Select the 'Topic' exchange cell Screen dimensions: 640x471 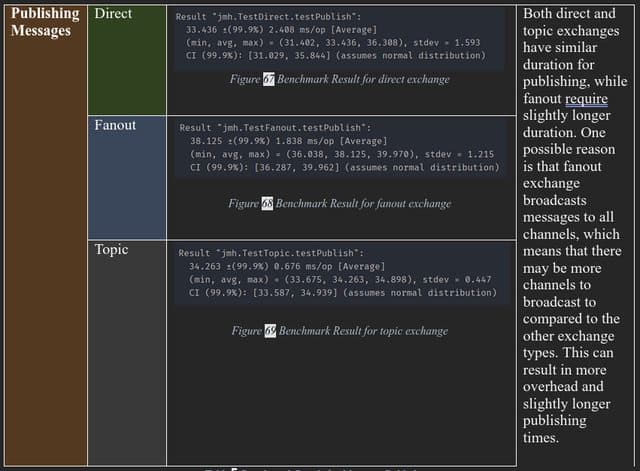pyautogui.click(x=127, y=353)
